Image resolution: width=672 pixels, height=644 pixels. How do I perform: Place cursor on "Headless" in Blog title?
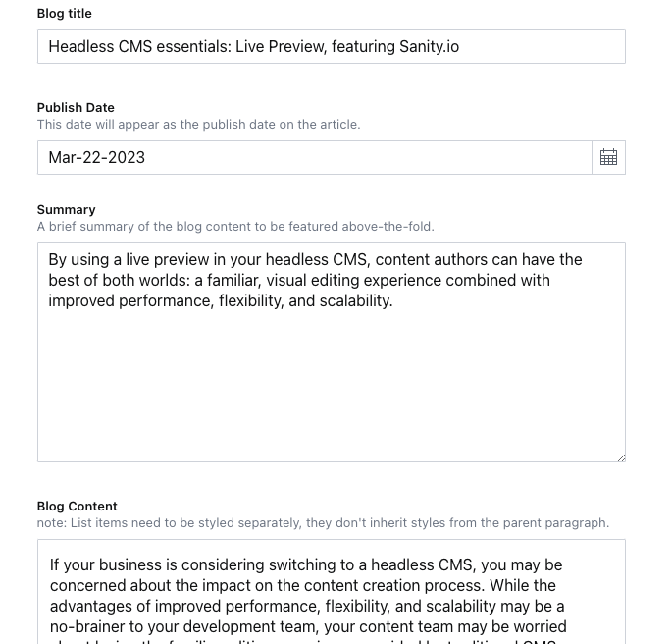click(x=79, y=46)
